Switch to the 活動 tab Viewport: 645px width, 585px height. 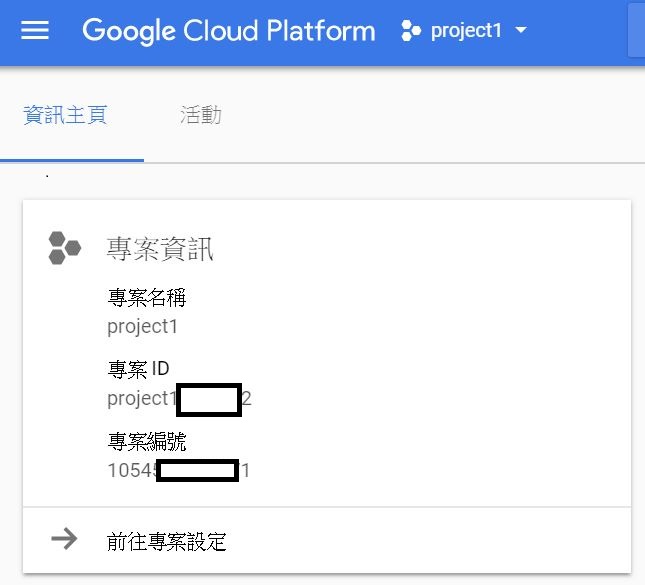[200, 115]
